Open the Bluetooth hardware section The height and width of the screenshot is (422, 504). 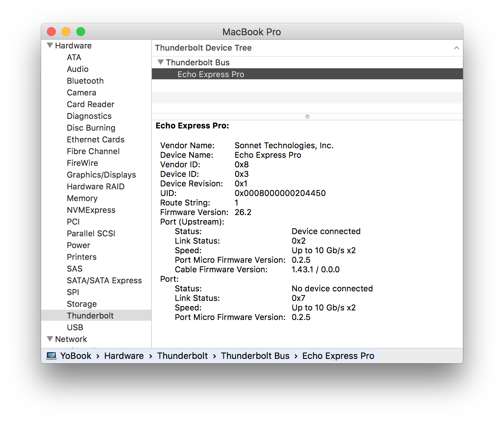(x=85, y=81)
